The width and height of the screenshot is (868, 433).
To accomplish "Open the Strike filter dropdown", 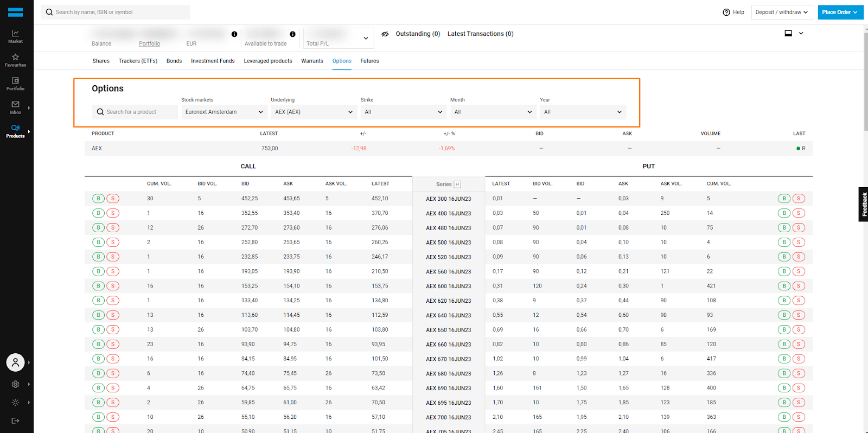I will [404, 112].
